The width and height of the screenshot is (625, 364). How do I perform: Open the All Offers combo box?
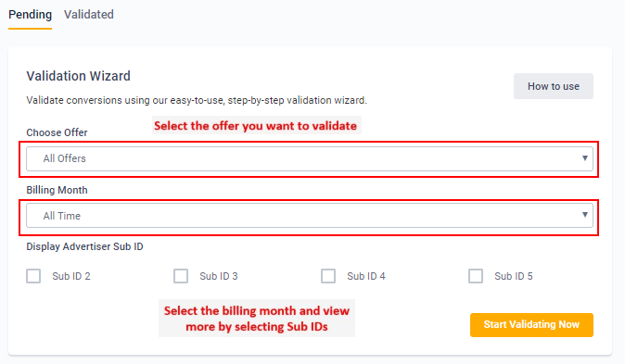pos(310,158)
